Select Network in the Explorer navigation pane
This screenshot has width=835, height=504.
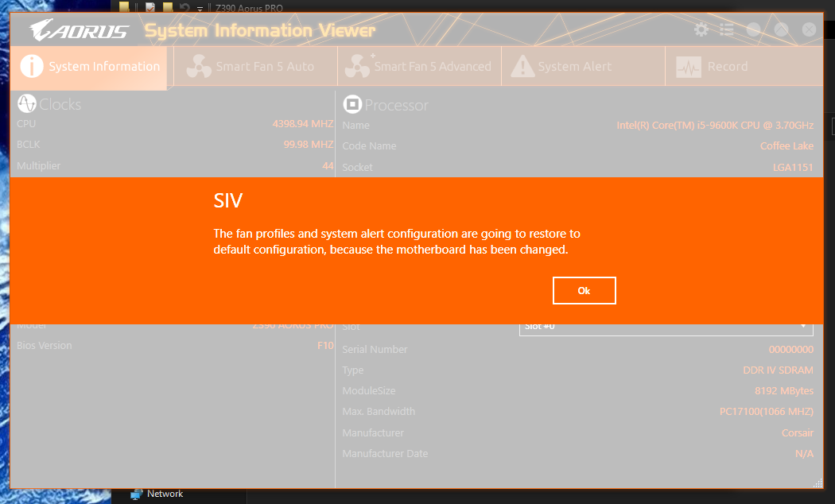pos(165,494)
